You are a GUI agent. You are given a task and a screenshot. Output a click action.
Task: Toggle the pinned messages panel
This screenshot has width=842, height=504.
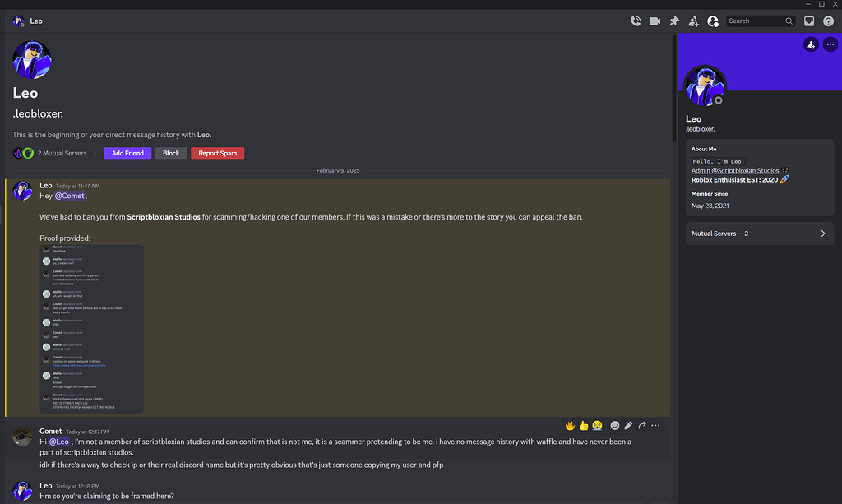pos(674,21)
